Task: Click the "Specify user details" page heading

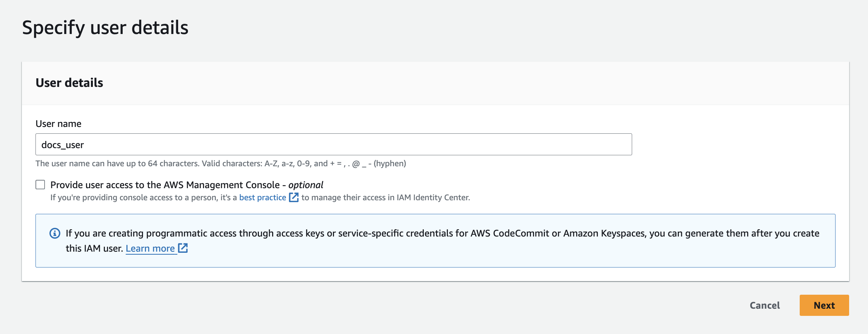Action: coord(105,28)
